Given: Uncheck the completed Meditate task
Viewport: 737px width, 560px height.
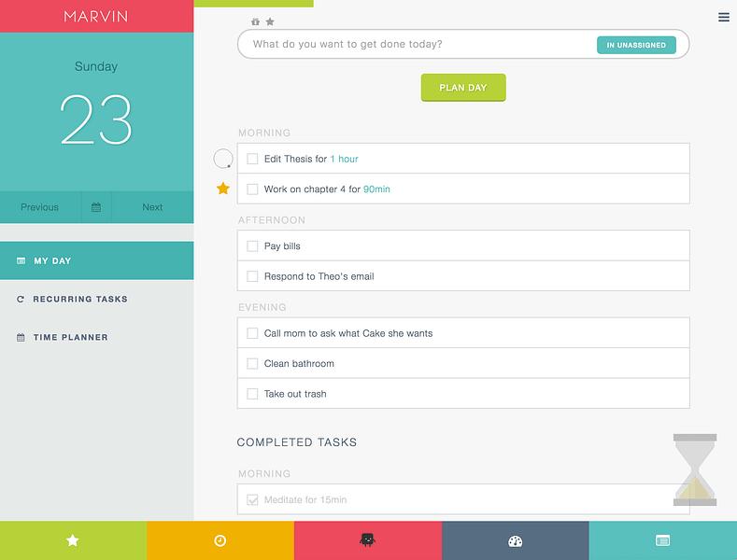Looking at the screenshot, I should pos(252,499).
